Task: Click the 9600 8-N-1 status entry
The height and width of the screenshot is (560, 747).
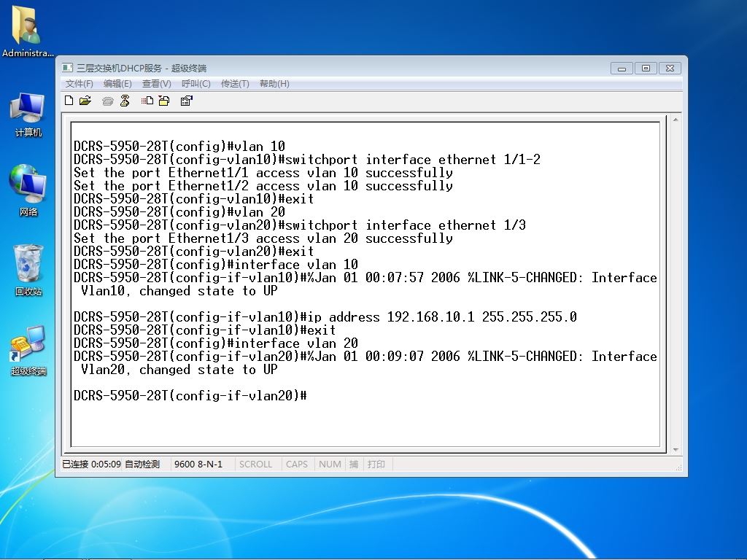Action: tap(198, 464)
